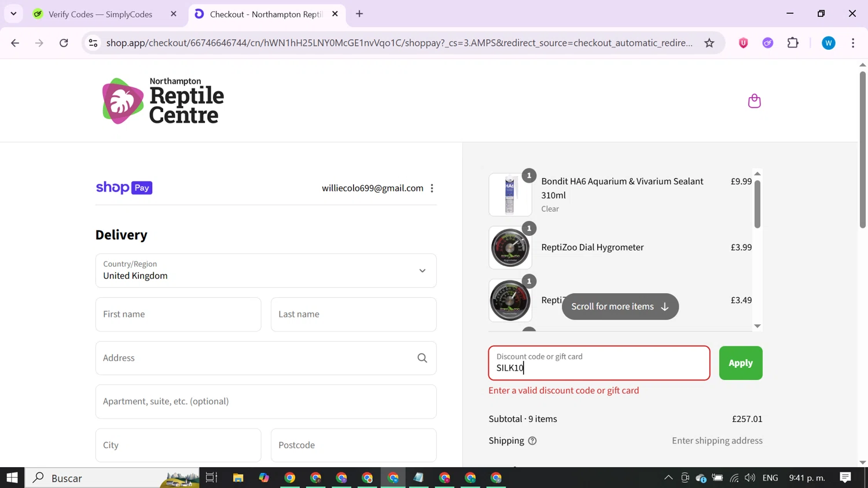Click the williecolo699@gmail.com email text
Viewport: 868px width, 488px height.
pyautogui.click(x=373, y=188)
